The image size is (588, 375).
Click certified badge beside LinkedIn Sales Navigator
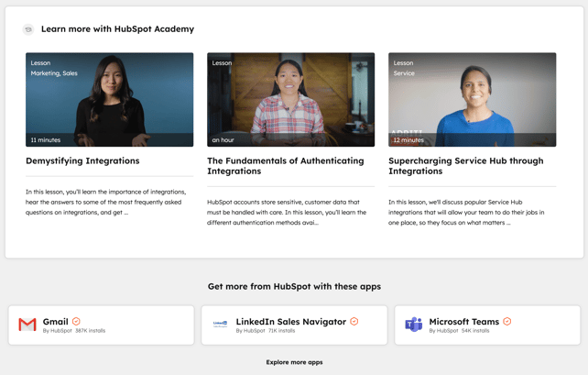[x=354, y=321]
